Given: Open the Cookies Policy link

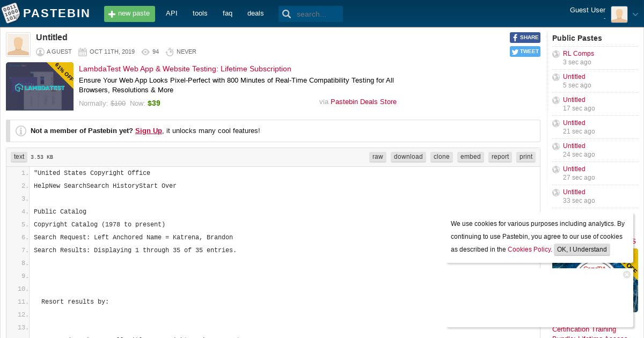Looking at the screenshot, I should click(x=529, y=249).
